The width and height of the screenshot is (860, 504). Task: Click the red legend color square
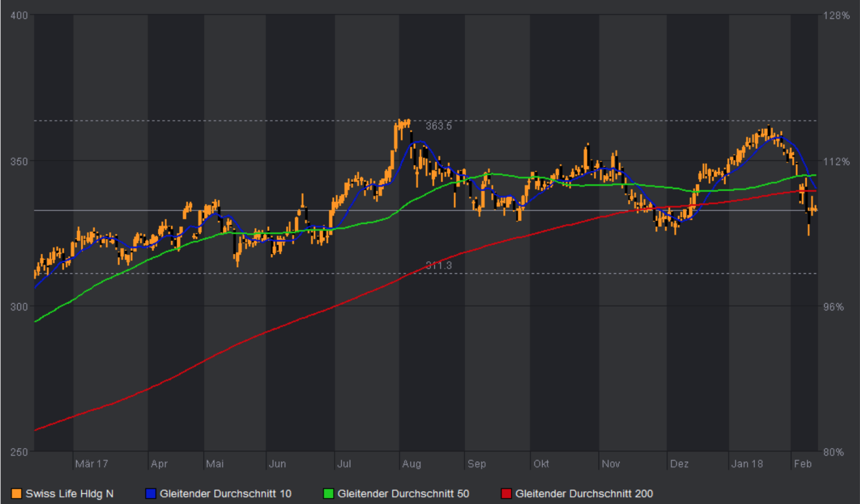506,493
